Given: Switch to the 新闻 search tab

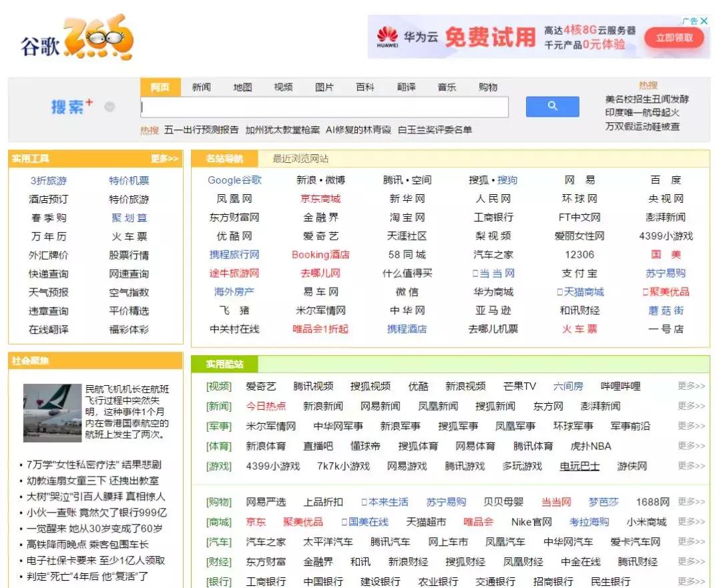Looking at the screenshot, I should pos(200,87).
